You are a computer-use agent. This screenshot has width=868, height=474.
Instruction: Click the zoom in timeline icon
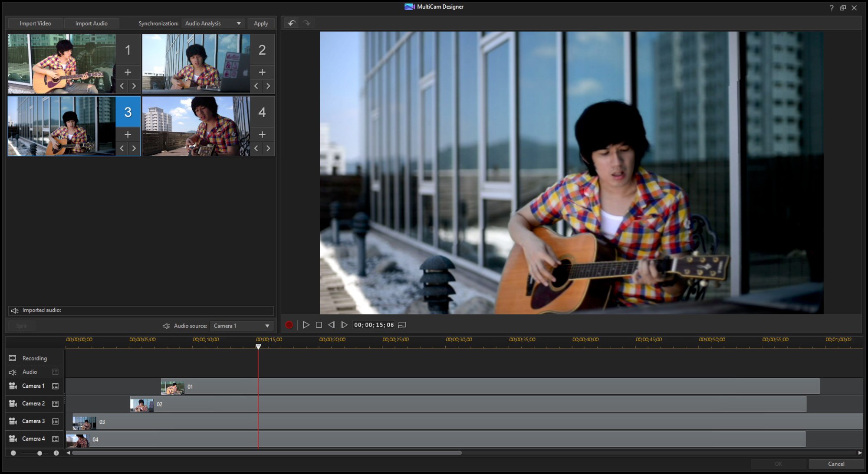pyautogui.click(x=56, y=453)
